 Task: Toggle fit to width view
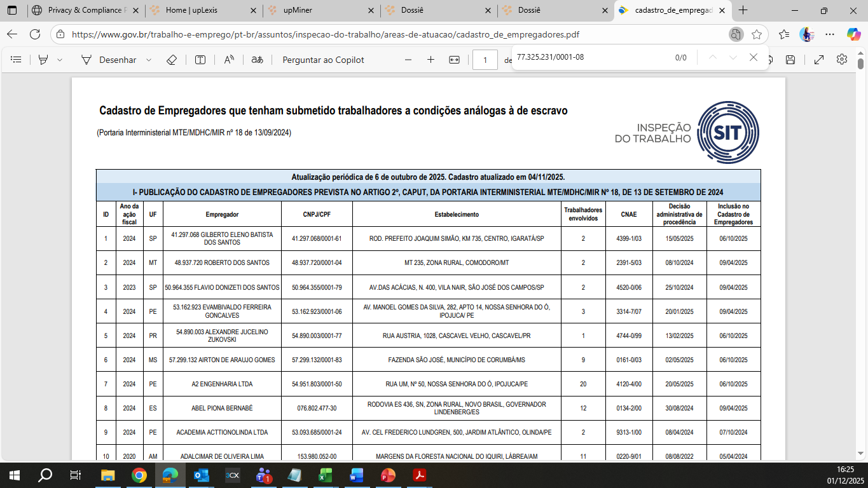click(x=454, y=60)
